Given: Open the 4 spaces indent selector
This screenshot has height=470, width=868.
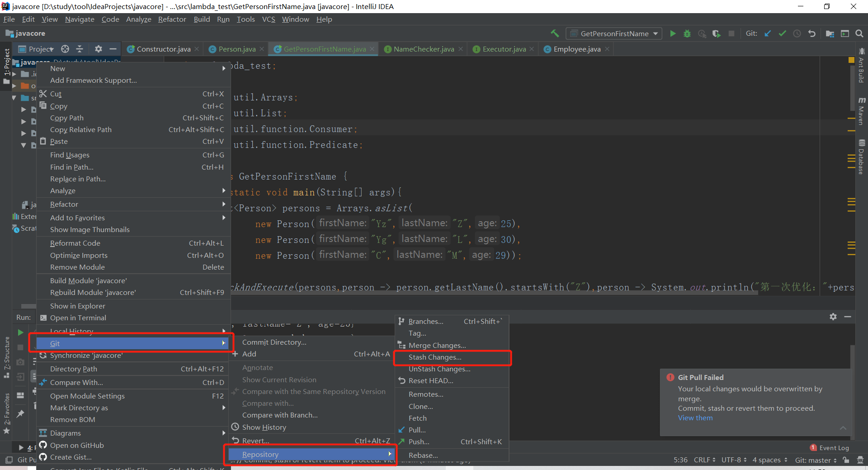Looking at the screenshot, I should [770, 460].
